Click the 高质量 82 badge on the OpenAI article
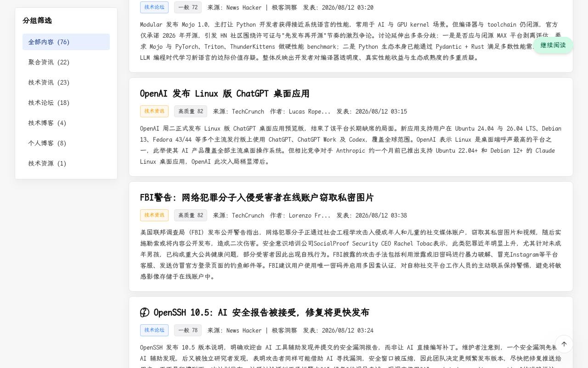Screen dimensions: 588x368 [x=191, y=111]
